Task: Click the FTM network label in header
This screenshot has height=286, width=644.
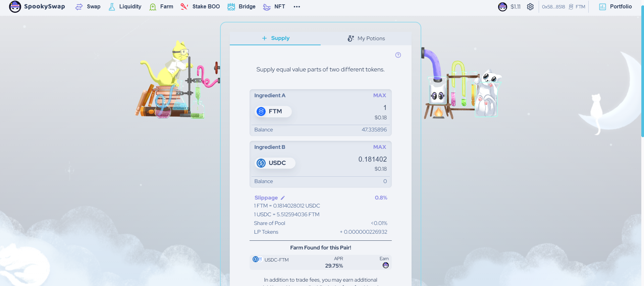Action: [x=580, y=7]
